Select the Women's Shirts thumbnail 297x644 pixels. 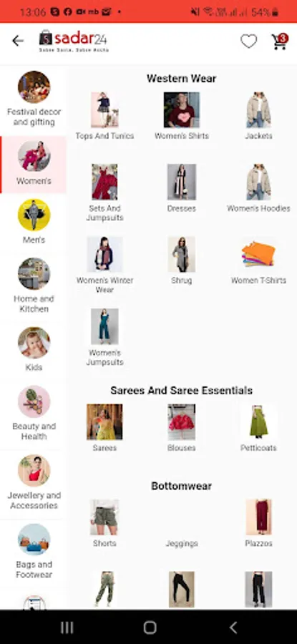[x=182, y=109]
